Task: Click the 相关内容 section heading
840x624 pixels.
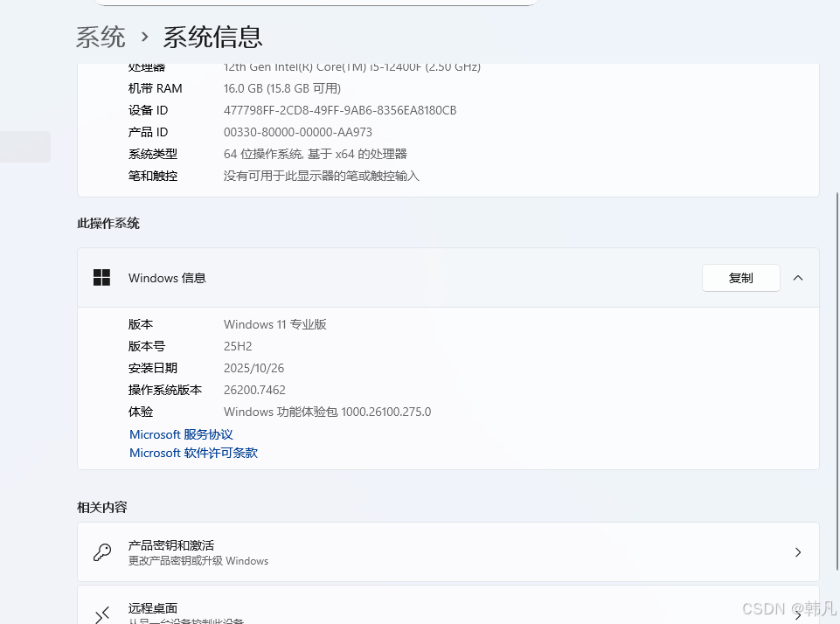Action: (101, 507)
